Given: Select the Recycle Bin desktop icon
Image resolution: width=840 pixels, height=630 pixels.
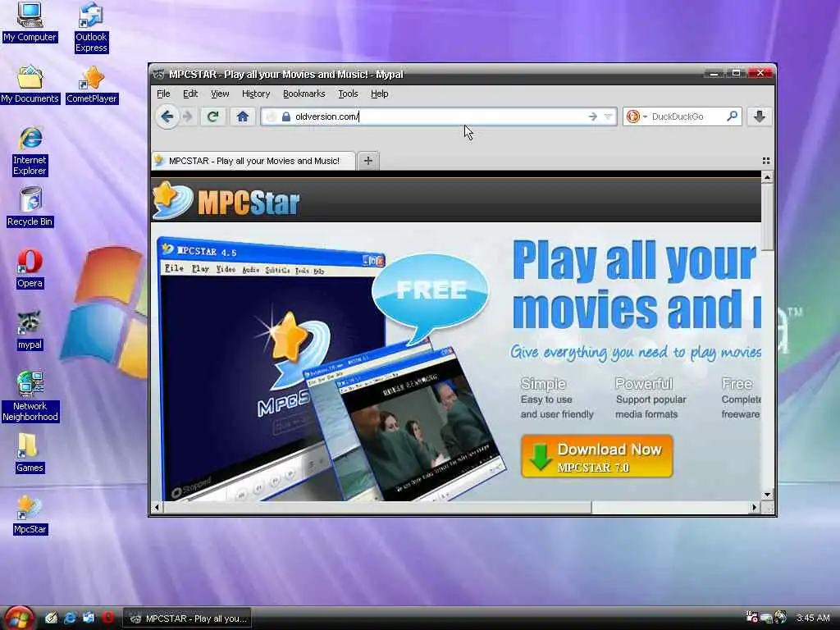Looking at the screenshot, I should [x=30, y=207].
